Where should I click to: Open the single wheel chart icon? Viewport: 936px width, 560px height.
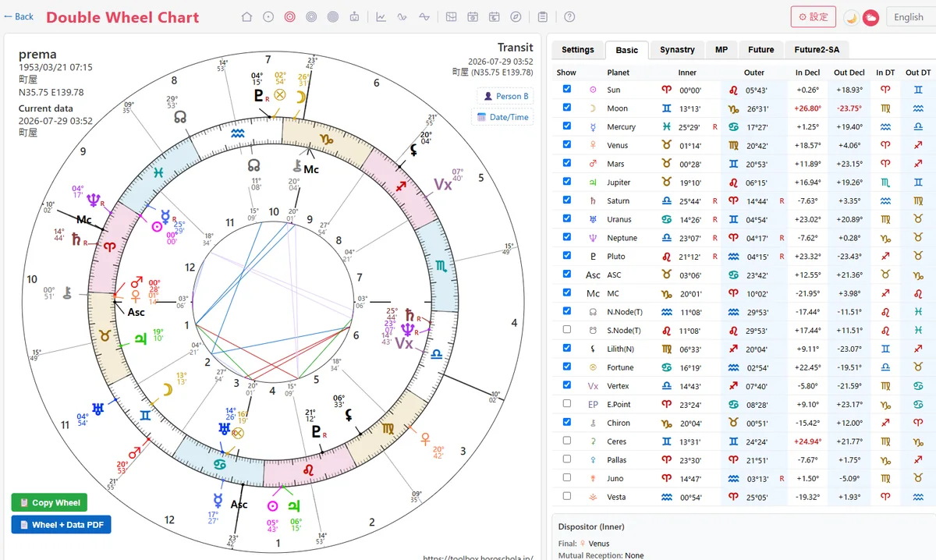click(268, 16)
